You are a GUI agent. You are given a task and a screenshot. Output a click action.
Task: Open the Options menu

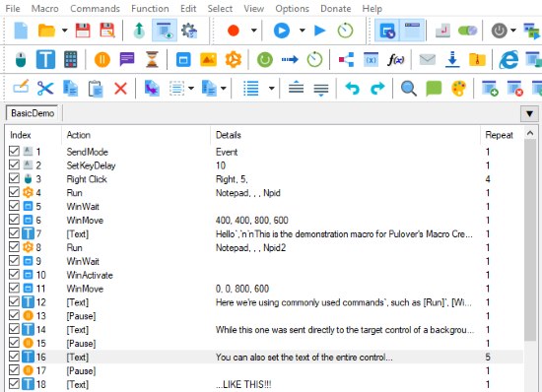point(292,8)
